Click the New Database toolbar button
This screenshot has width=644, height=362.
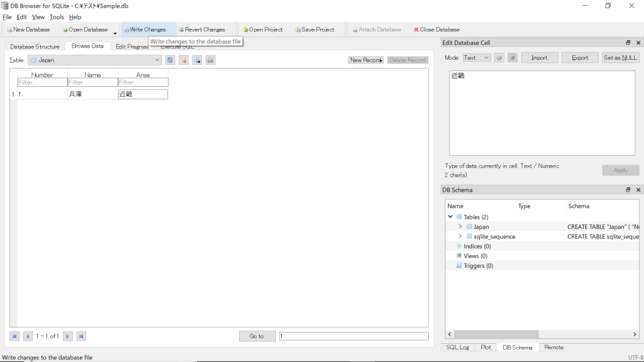click(x=28, y=30)
